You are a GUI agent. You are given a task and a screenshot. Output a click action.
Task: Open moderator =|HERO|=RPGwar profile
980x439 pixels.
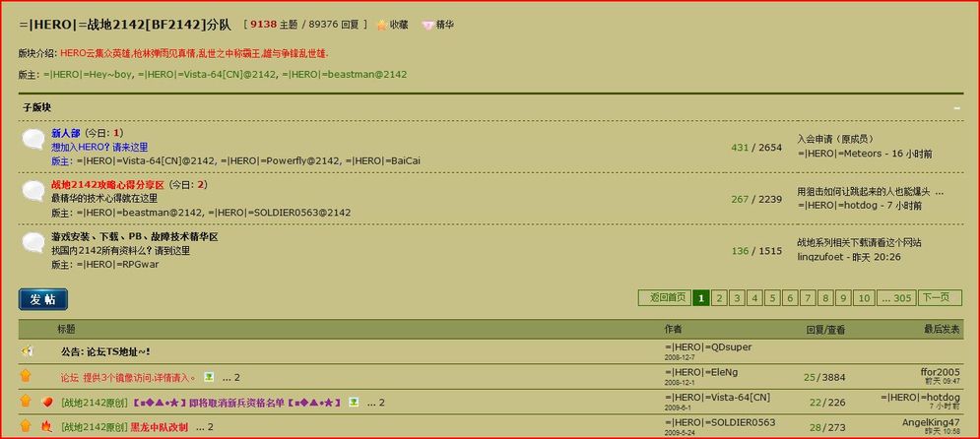(118, 264)
